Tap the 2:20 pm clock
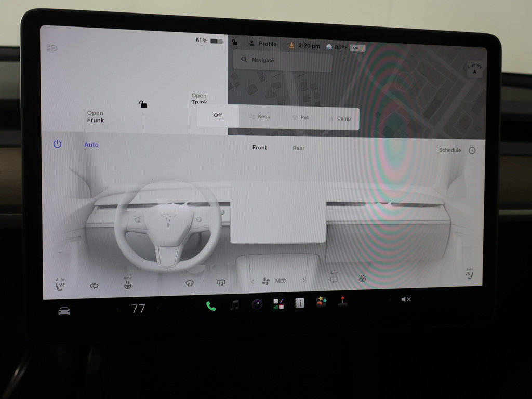 click(309, 46)
